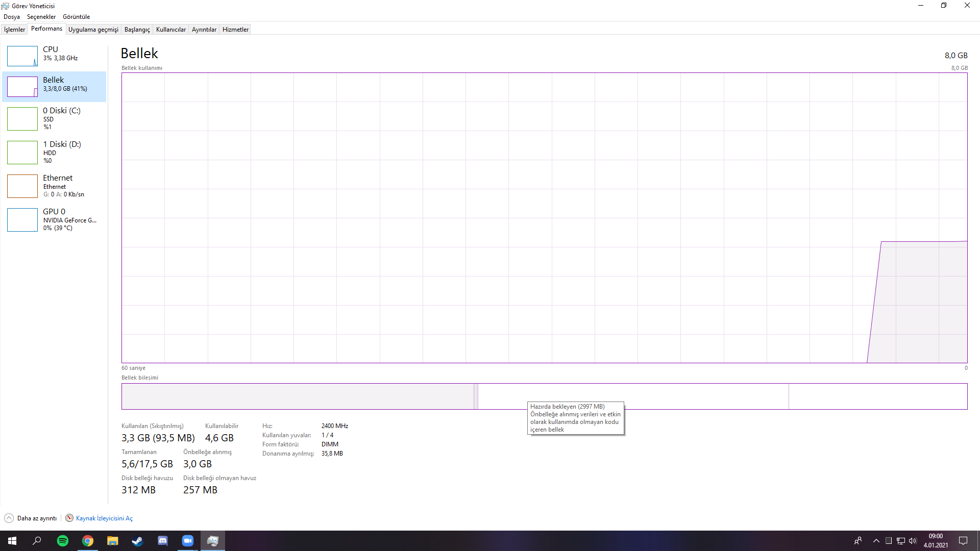Click the 2400 MHz speed value
Image resolution: width=980 pixels, height=551 pixels.
(335, 426)
